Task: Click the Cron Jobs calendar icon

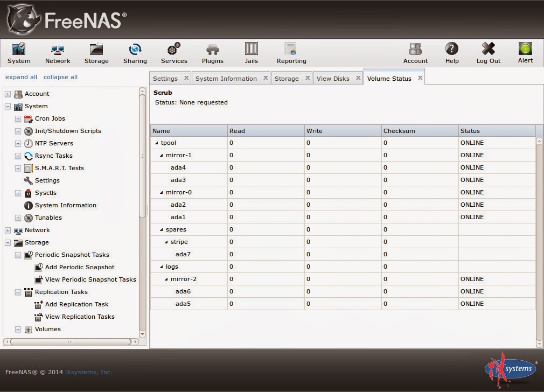Action: [x=29, y=118]
